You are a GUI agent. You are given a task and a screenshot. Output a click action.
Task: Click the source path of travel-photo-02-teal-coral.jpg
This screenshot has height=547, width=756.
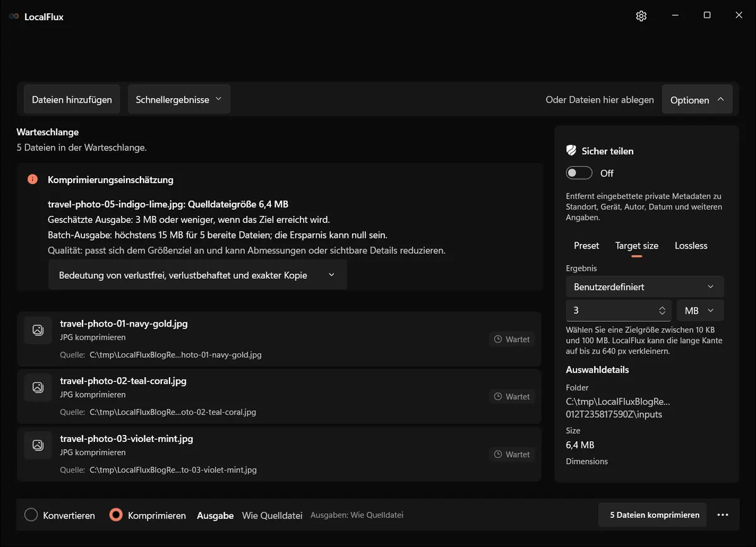[x=173, y=412]
